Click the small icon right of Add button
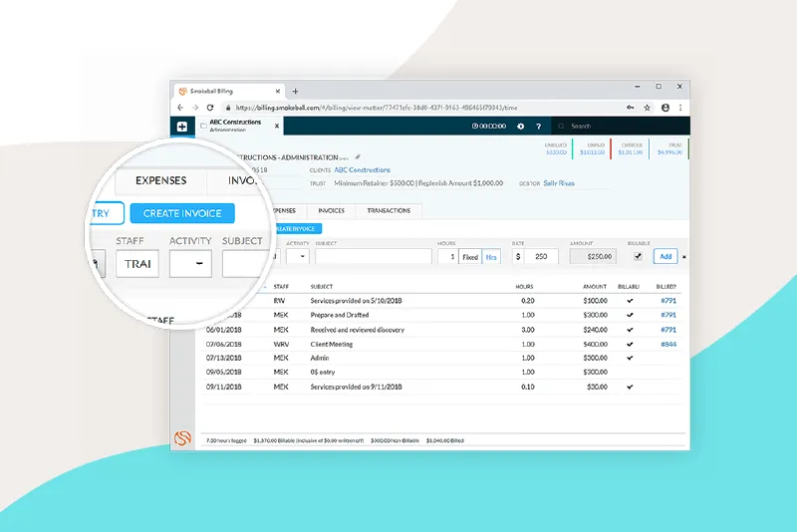This screenshot has height=532, width=797. (684, 257)
